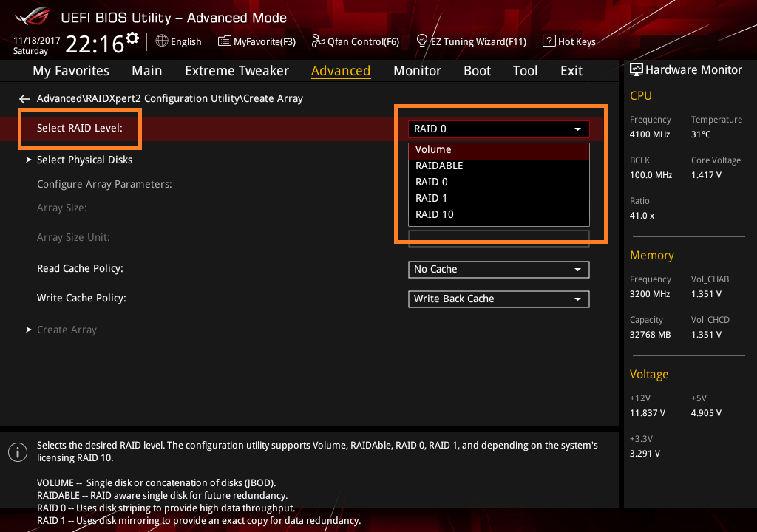This screenshot has height=532, width=757.
Task: Switch to the Tool tab
Action: (525, 71)
